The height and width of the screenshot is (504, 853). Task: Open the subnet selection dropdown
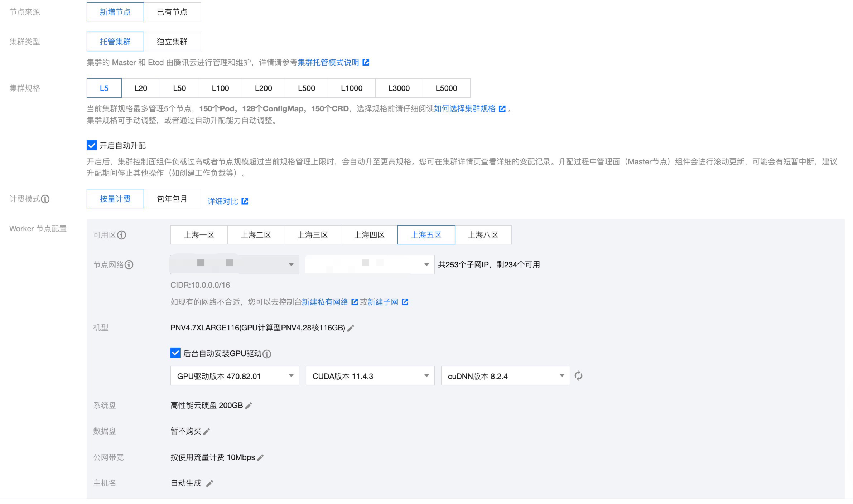370,265
